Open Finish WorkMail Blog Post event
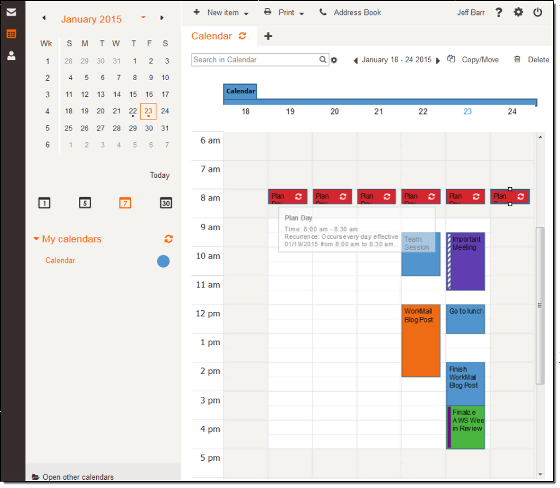Image resolution: width=560 pixels, height=488 pixels. point(465,384)
